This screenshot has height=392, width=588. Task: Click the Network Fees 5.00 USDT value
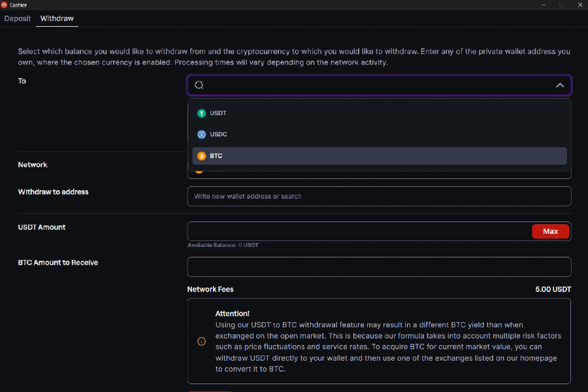555,289
